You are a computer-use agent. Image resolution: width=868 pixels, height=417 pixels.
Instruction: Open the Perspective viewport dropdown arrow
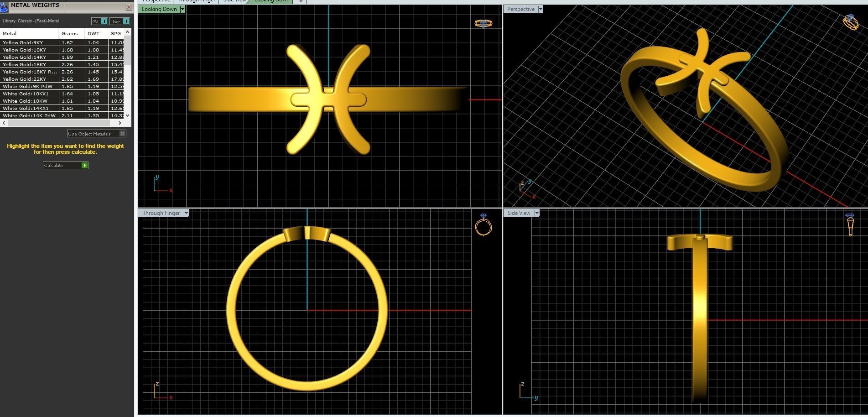pyautogui.click(x=541, y=9)
